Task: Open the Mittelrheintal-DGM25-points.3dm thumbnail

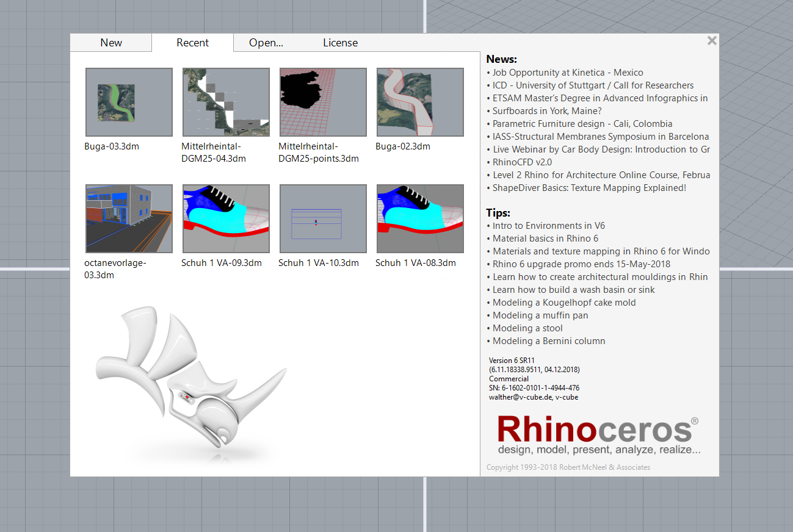Action: point(323,102)
